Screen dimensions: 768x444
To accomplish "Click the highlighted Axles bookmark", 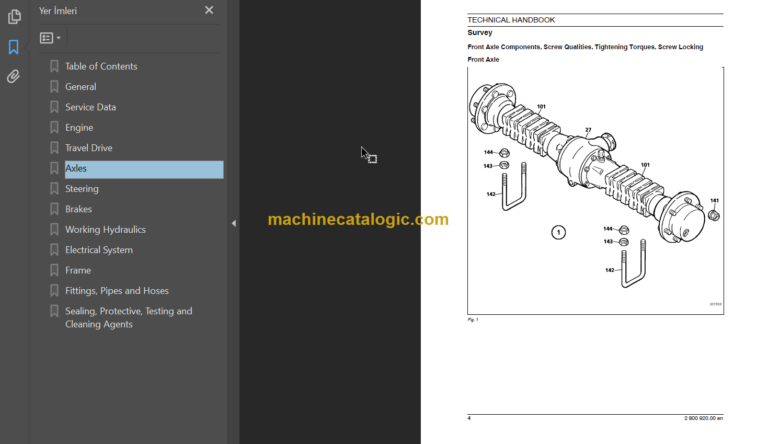I will [x=144, y=169].
